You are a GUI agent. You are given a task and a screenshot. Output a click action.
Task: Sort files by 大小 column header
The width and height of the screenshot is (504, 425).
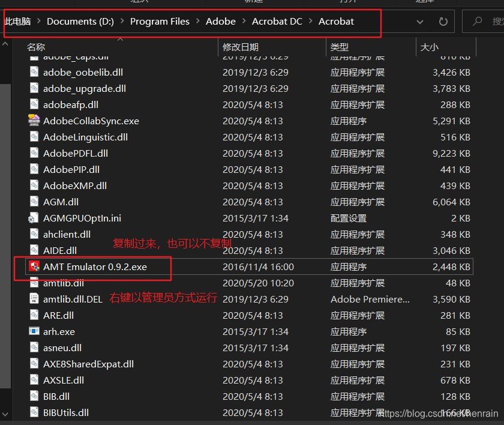(429, 47)
